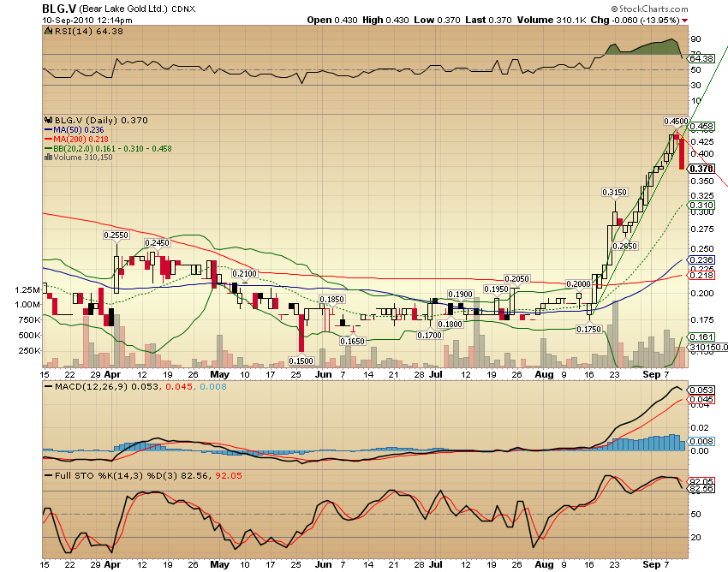Click the volume bars icon before Volume 310,150
This screenshot has width=728, height=572.
48,158
